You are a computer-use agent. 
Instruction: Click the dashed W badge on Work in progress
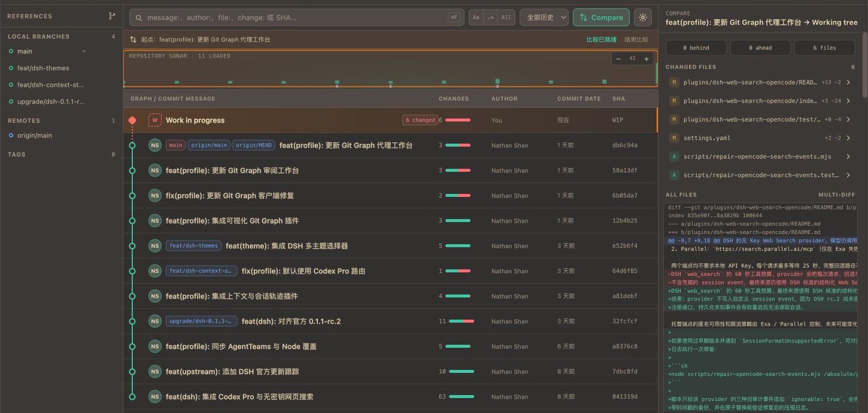(x=155, y=120)
